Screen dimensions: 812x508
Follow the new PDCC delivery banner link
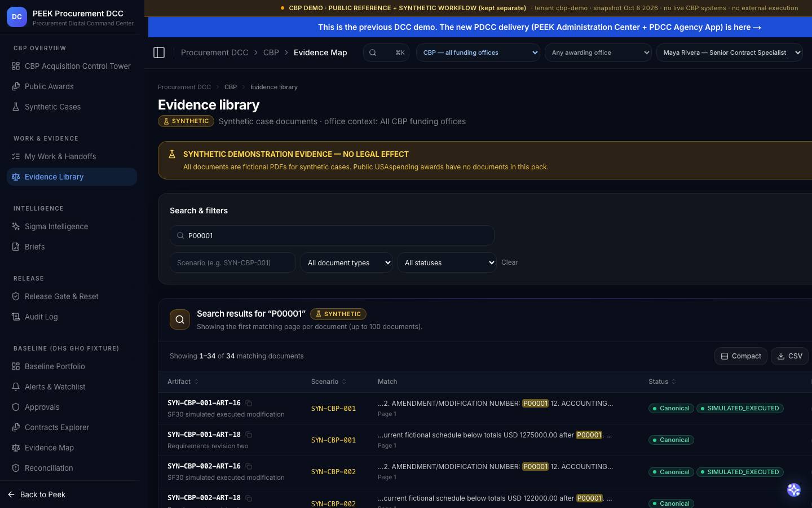pyautogui.click(x=540, y=27)
